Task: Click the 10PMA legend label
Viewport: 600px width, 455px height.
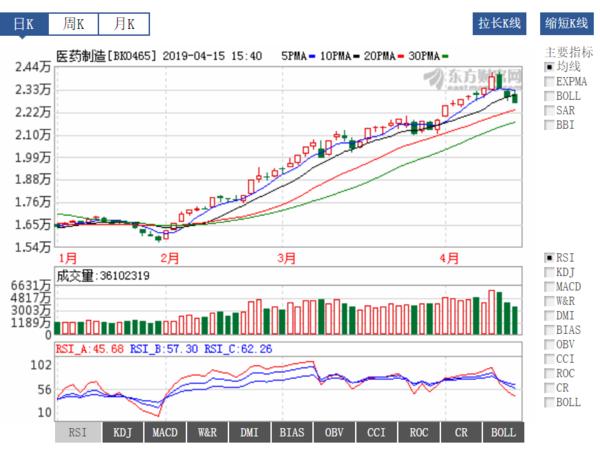Action: click(336, 56)
